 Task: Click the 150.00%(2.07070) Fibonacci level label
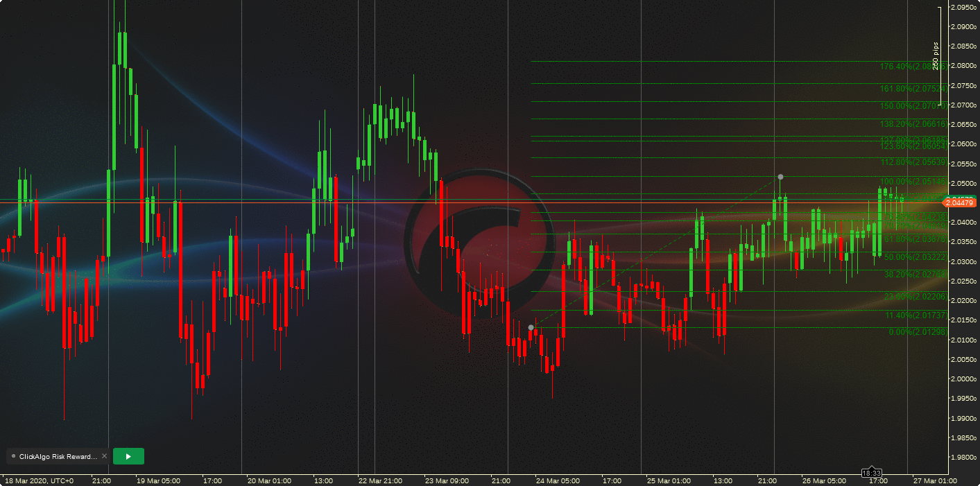point(913,106)
